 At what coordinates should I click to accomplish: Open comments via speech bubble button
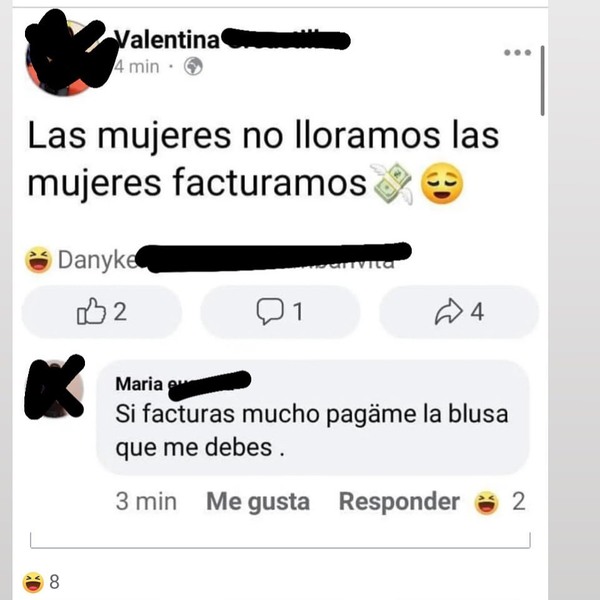(x=280, y=311)
